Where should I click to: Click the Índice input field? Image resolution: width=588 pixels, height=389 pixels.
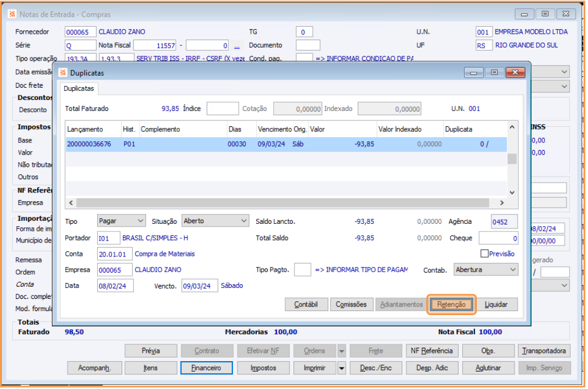222,109
